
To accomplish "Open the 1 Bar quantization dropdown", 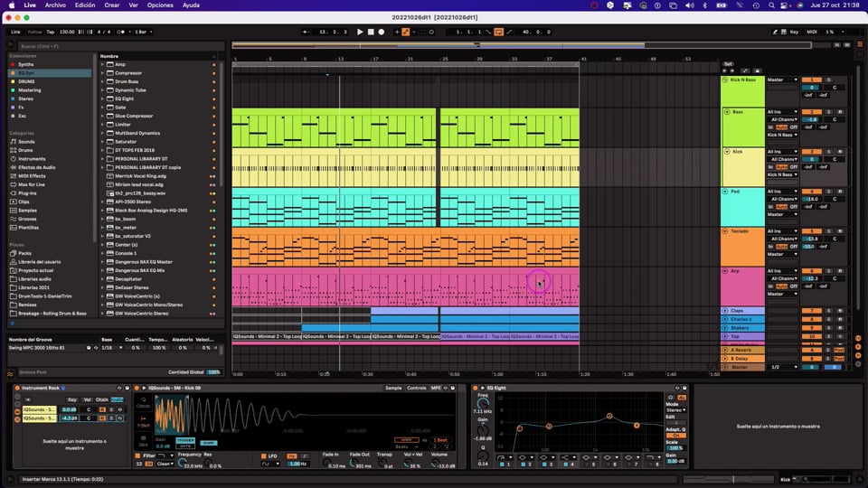I will [144, 33].
